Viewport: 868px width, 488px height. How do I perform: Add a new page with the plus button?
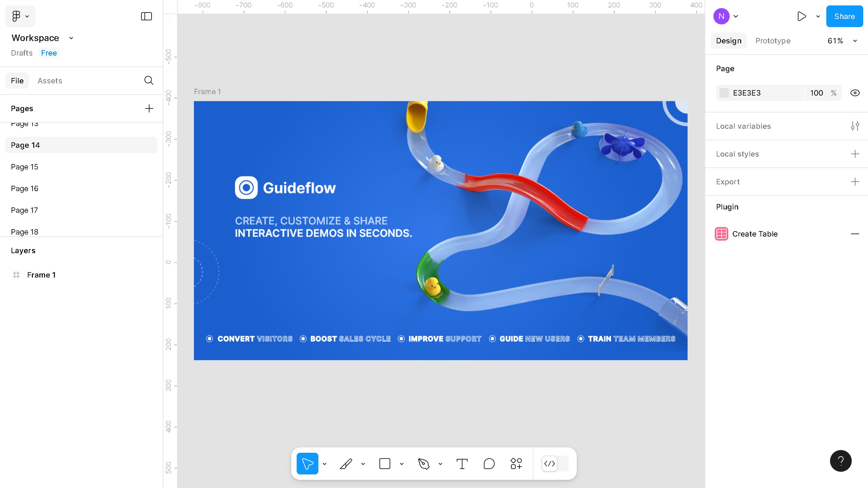(x=149, y=108)
